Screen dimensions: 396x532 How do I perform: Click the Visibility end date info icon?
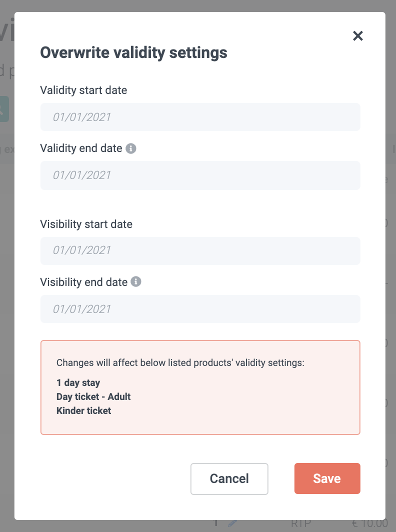(x=136, y=282)
